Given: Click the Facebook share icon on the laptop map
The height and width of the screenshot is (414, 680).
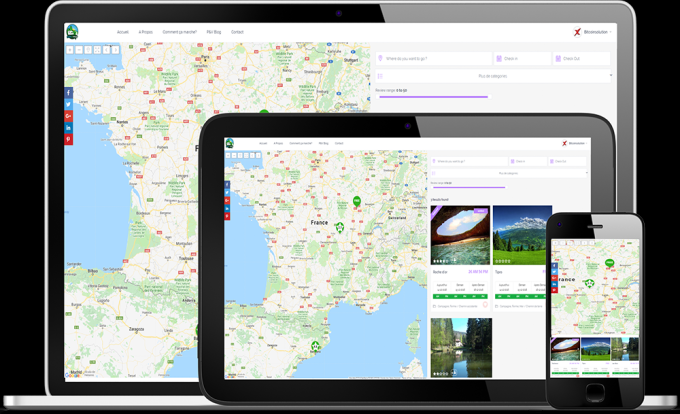Looking at the screenshot, I should tap(69, 93).
